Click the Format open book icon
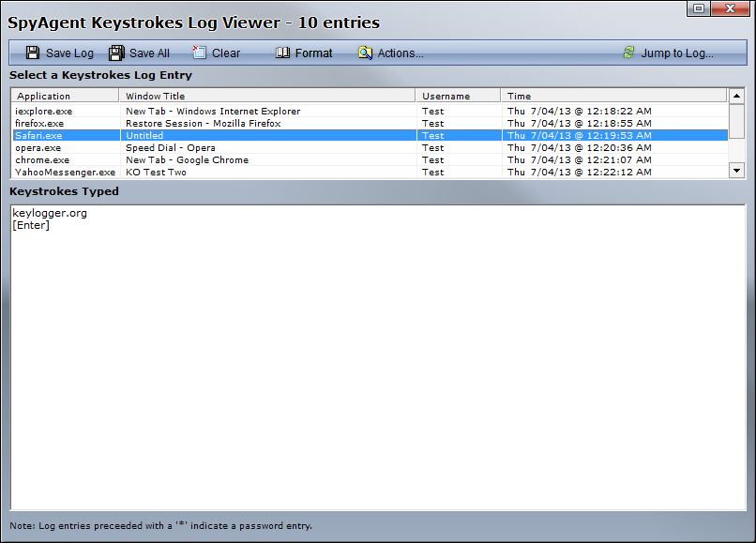This screenshot has width=756, height=543. pos(282,53)
